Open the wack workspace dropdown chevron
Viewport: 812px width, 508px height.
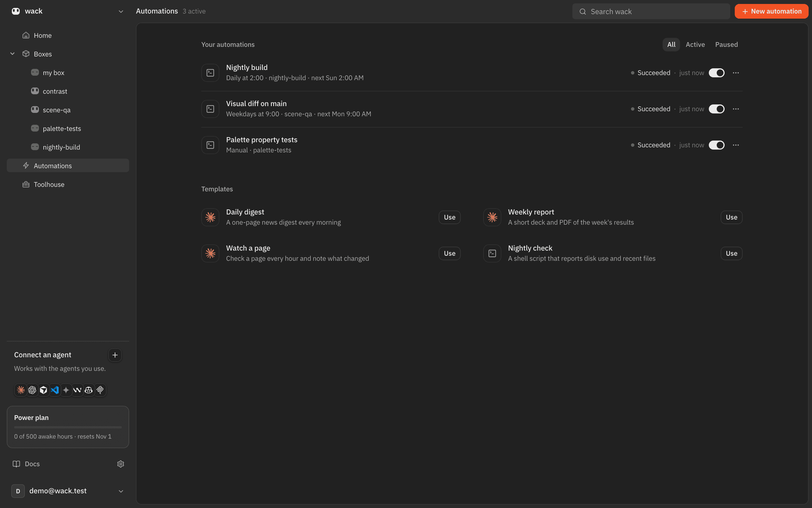coord(121,11)
